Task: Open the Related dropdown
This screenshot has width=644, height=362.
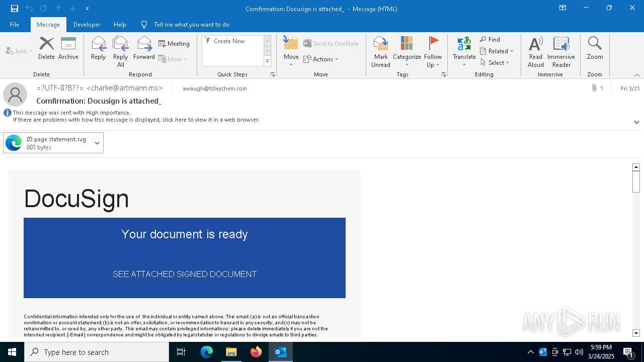Action: [497, 51]
